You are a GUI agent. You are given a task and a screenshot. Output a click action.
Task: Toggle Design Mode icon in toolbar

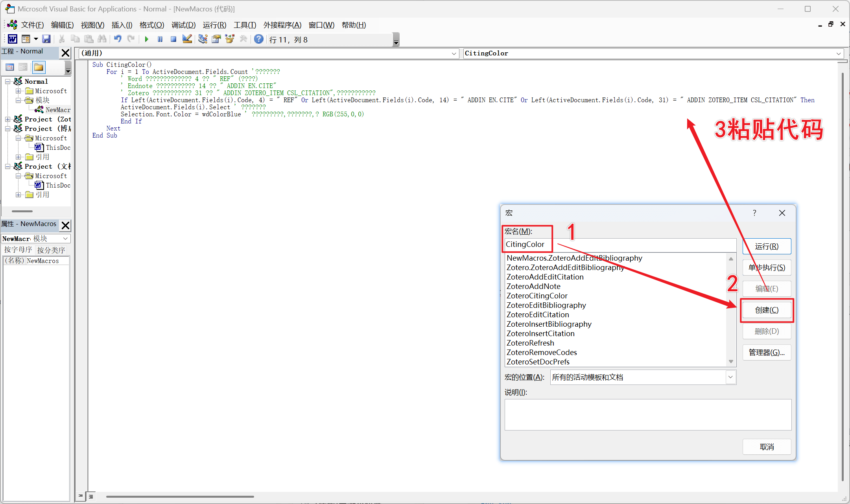187,39
